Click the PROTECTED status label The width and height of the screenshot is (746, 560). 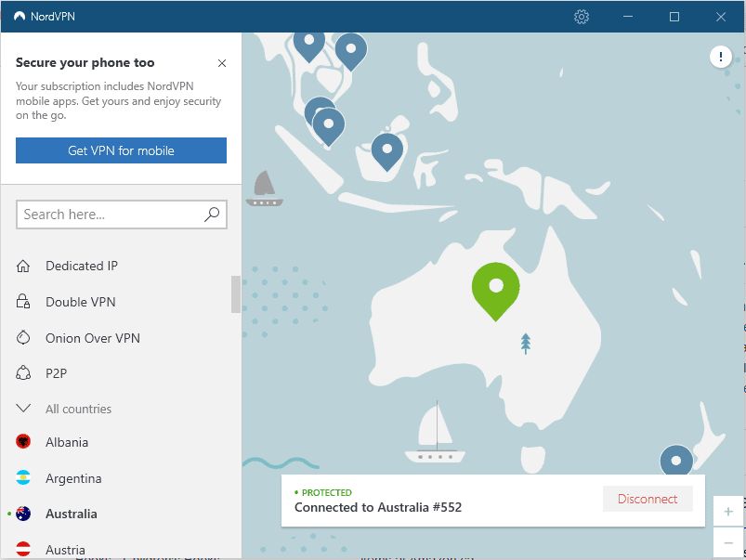[x=327, y=492]
